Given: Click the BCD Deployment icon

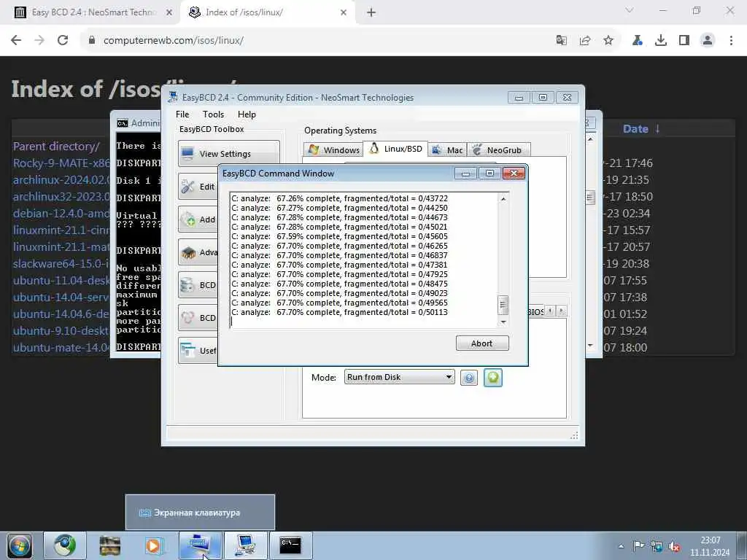Looking at the screenshot, I should click(x=187, y=317).
